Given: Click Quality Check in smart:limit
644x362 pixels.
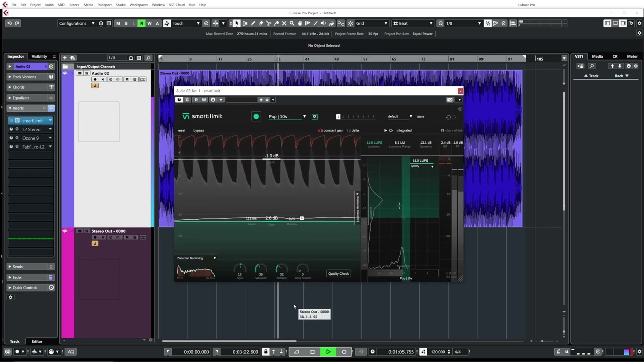Looking at the screenshot, I should (x=338, y=274).
